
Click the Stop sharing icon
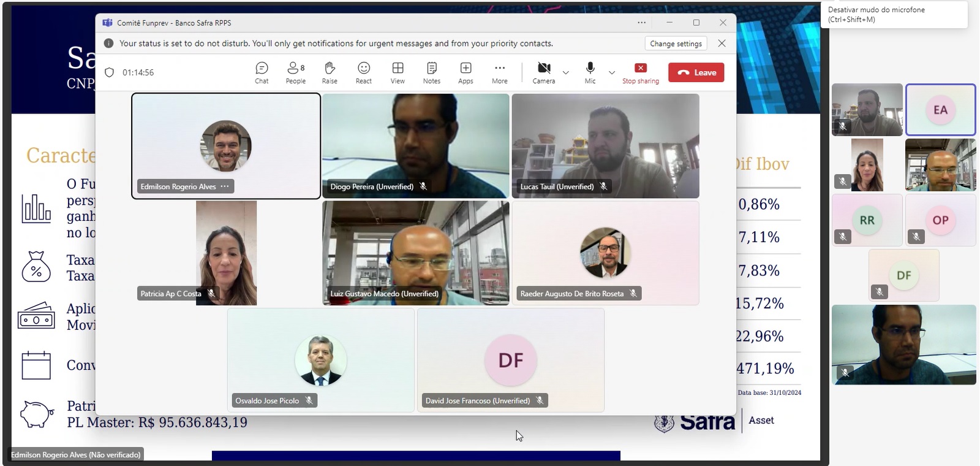tap(640, 68)
